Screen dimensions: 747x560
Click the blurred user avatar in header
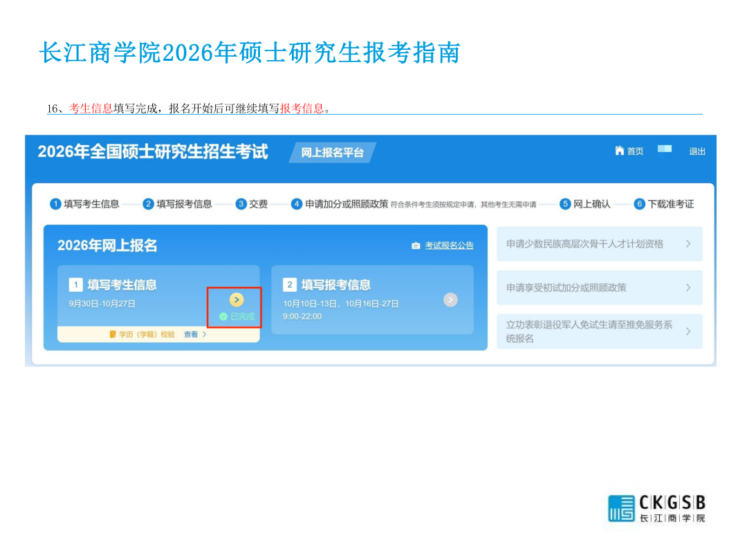point(665,151)
